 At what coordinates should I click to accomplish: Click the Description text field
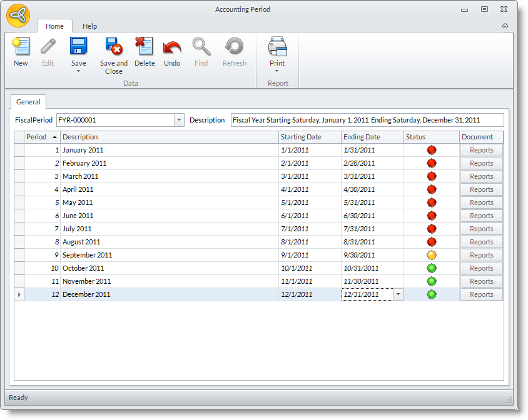pyautogui.click(x=367, y=120)
